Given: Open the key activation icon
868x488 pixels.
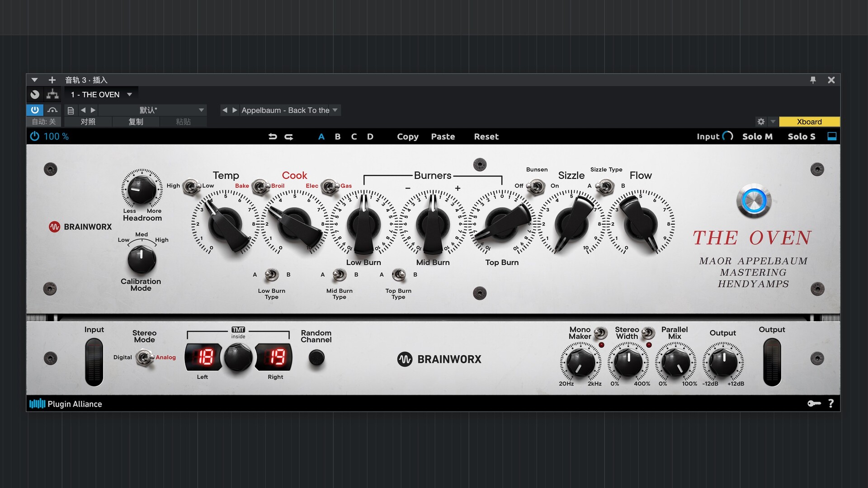Looking at the screenshot, I should [x=814, y=404].
